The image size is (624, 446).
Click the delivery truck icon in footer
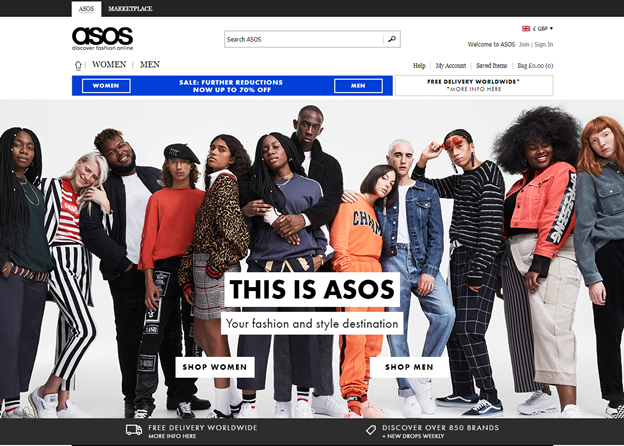coord(134,430)
